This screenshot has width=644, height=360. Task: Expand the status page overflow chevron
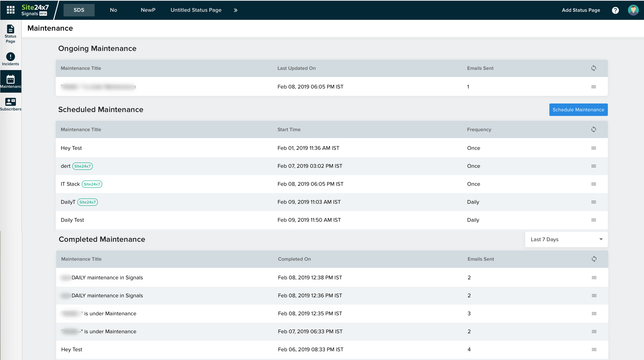coord(235,10)
